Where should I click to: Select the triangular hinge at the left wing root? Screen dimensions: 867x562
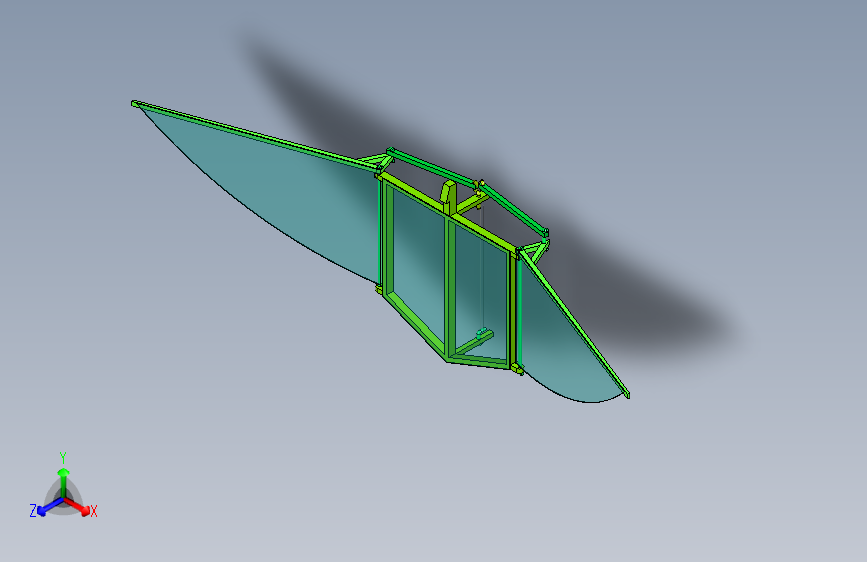click(376, 163)
